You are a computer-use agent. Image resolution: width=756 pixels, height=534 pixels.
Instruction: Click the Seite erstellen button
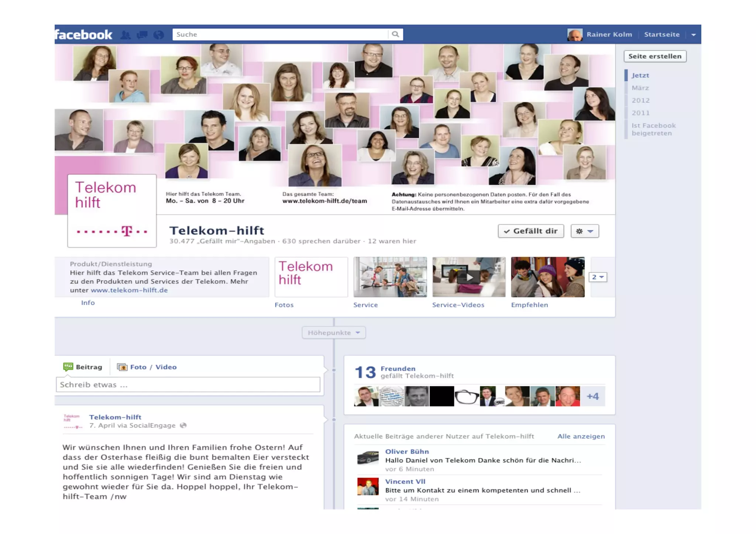pos(655,56)
